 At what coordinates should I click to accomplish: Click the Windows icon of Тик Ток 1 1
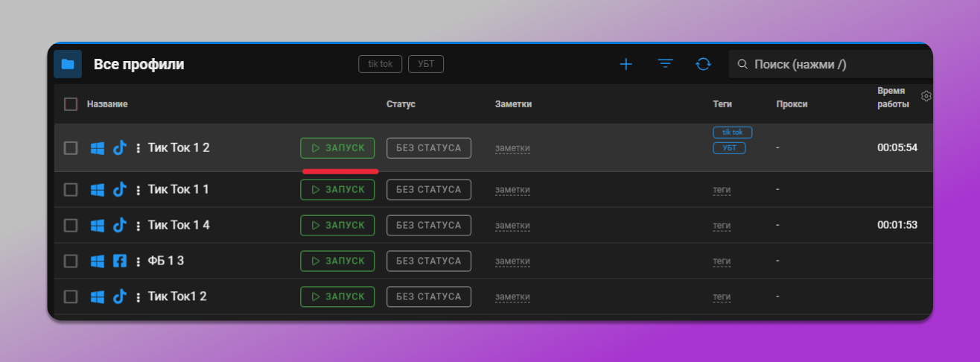click(x=97, y=189)
